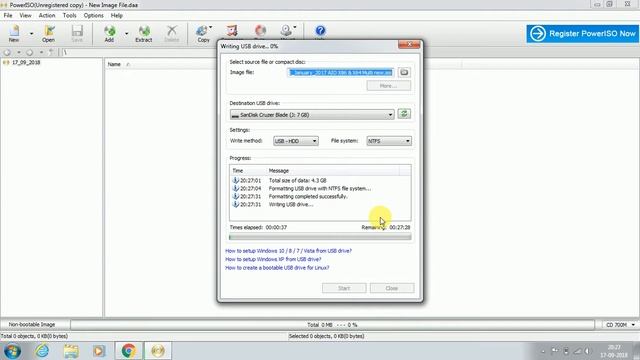This screenshot has height=360, width=640.
Task: Open 'How to setup Windows XP from USB' link
Action: point(273,259)
